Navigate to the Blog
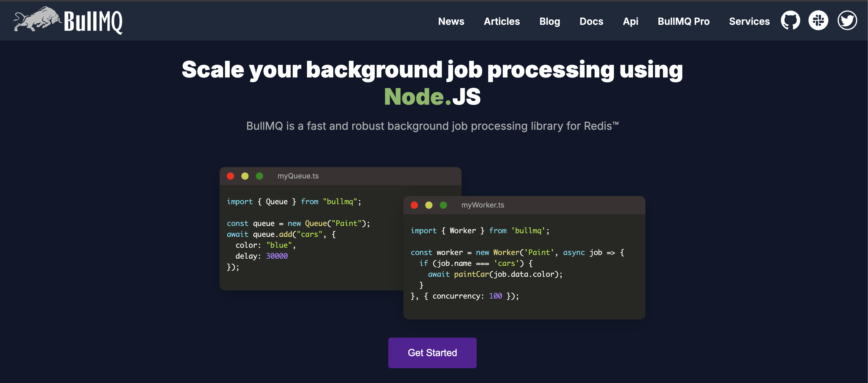The width and height of the screenshot is (868, 383). (x=549, y=21)
